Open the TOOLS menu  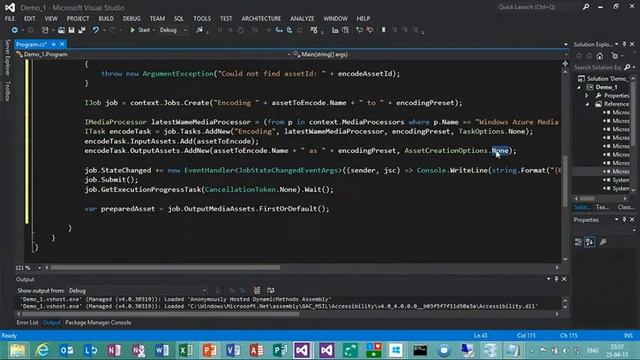coord(202,19)
